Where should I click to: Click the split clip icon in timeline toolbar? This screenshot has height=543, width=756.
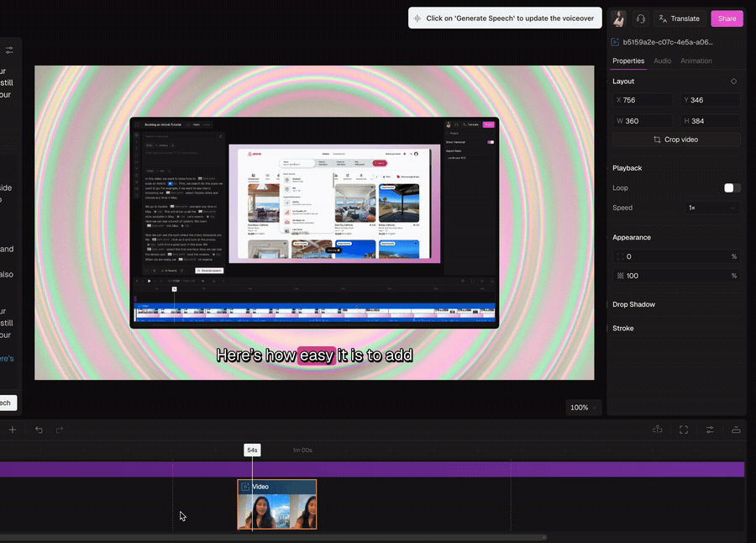click(x=657, y=430)
